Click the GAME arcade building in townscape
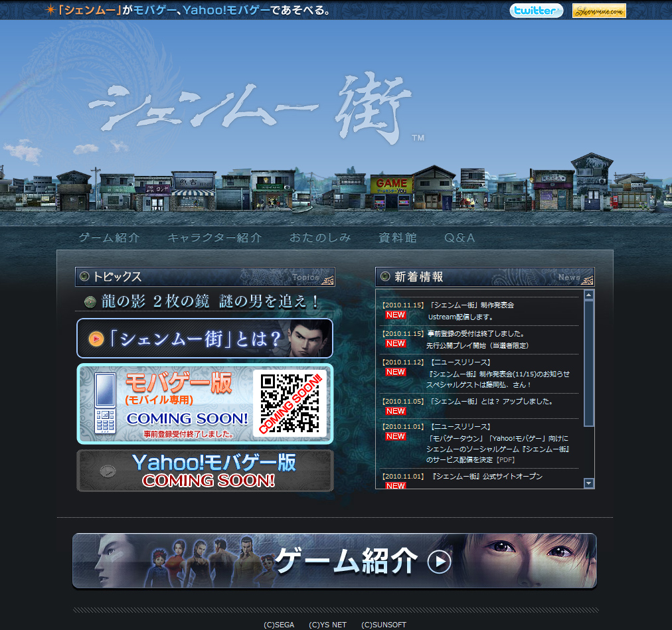 pos(391,192)
